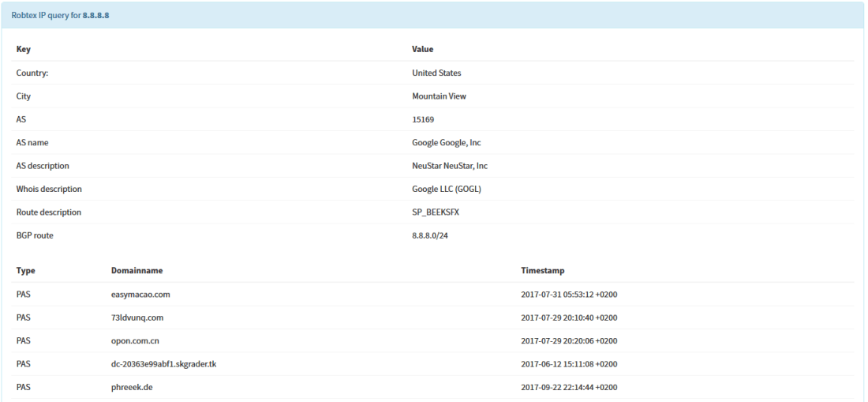Select the dc-20363e99abf1.skgrader.tk domain
The height and width of the screenshot is (402, 868).
coord(164,364)
